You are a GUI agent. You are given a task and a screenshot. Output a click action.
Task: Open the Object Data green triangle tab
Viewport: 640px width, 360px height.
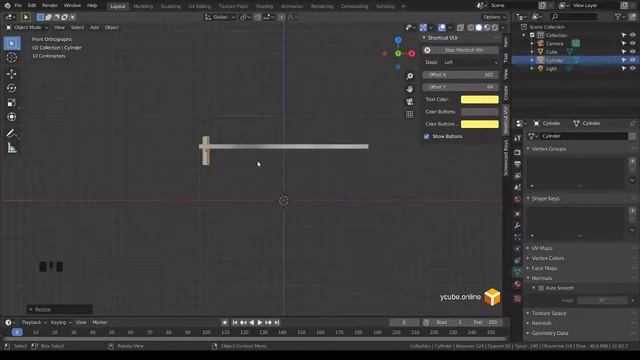(x=518, y=272)
